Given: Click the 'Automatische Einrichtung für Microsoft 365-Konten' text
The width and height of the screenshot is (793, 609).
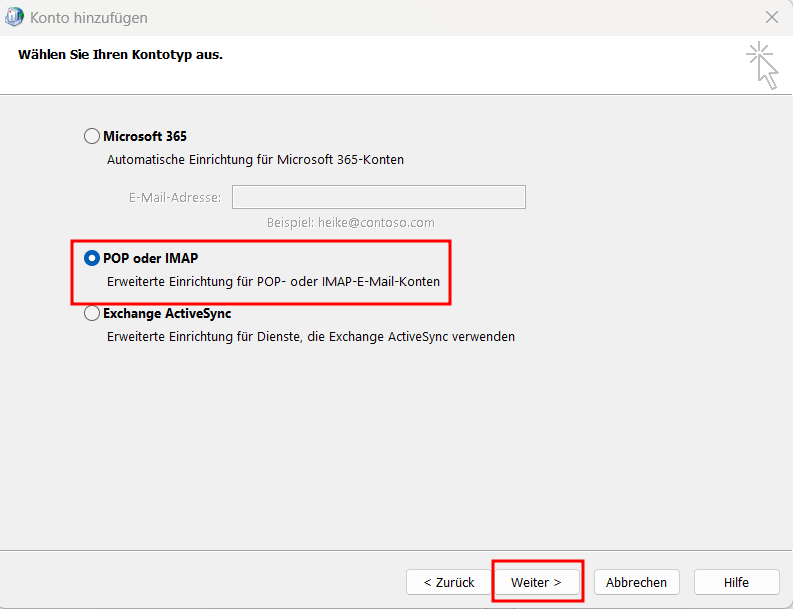Looking at the screenshot, I should [x=255, y=159].
